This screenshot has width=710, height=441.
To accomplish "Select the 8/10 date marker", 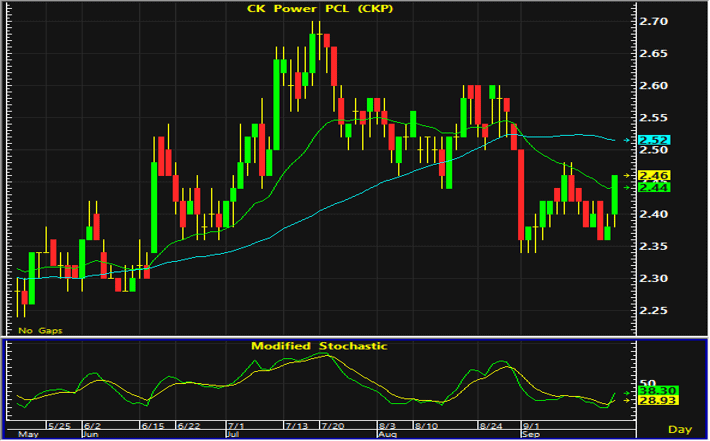I will (426, 426).
